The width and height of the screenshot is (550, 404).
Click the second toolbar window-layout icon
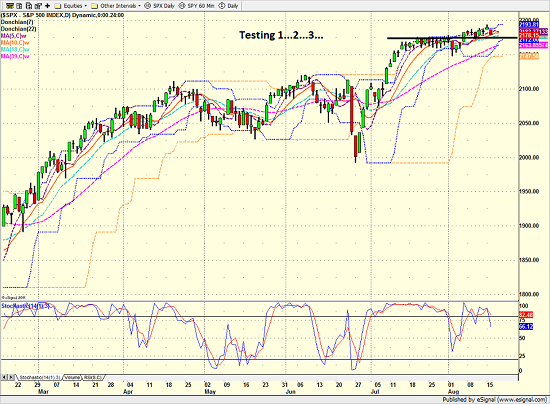pyautogui.click(x=19, y=6)
